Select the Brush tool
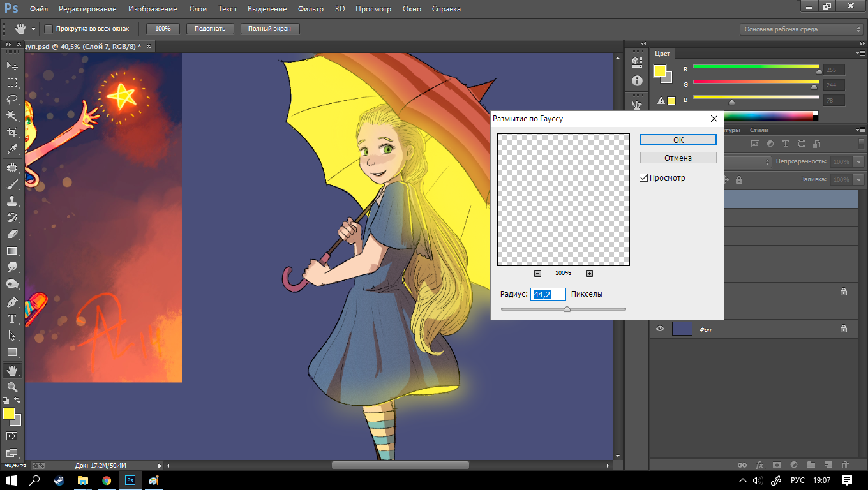This screenshot has height=490, width=868. point(12,184)
